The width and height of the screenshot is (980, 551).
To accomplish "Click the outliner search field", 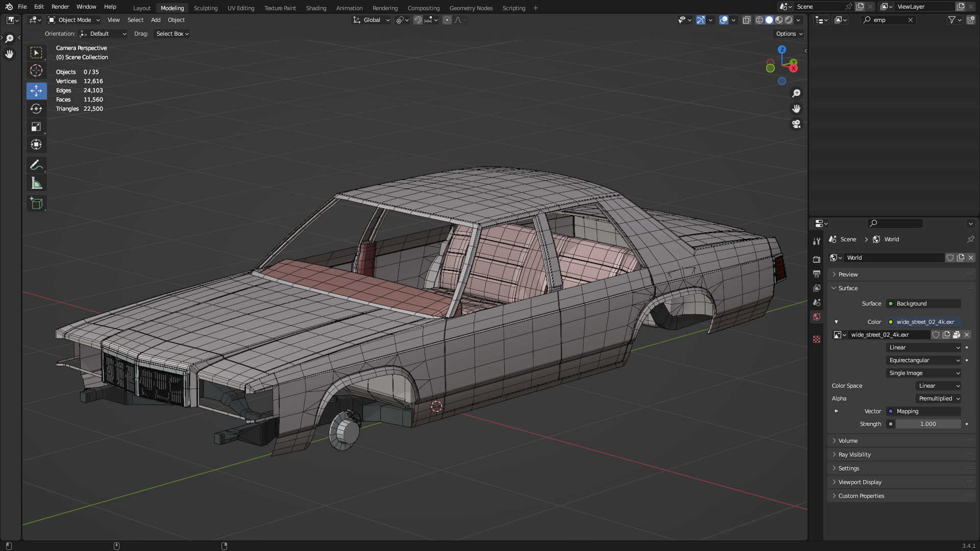I will (889, 20).
